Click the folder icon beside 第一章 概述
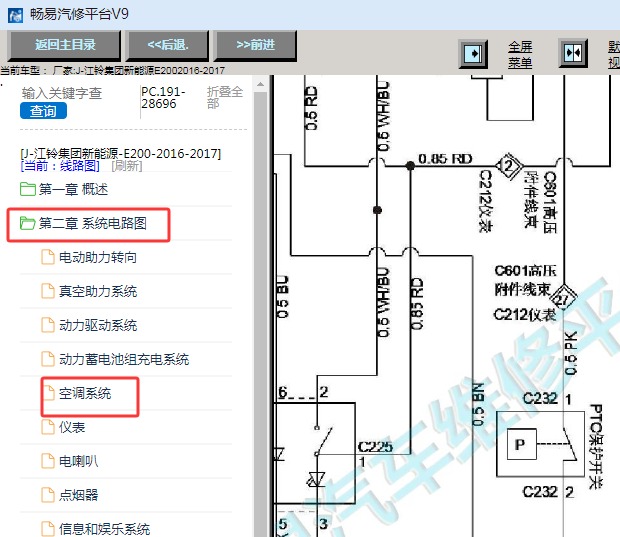The height and width of the screenshot is (537, 620). coord(28,189)
